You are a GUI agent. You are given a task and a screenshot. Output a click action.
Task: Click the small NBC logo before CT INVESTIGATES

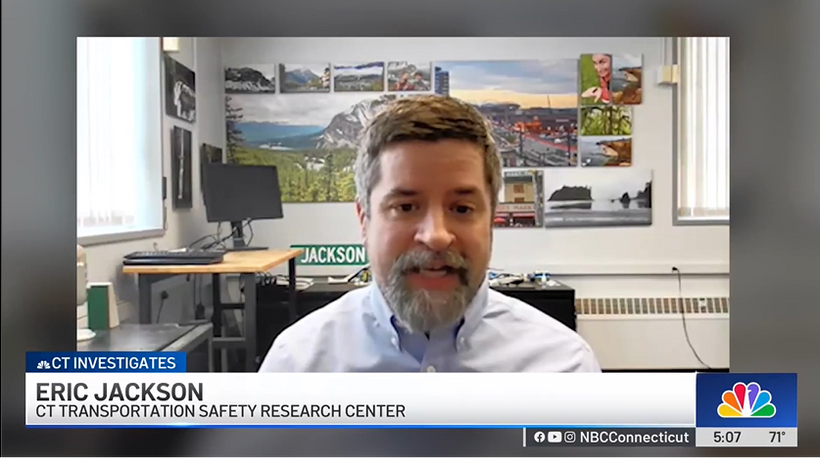(43, 364)
